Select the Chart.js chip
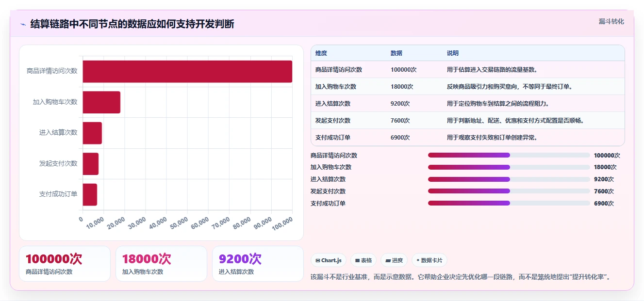This screenshot has height=301, width=644. click(329, 260)
